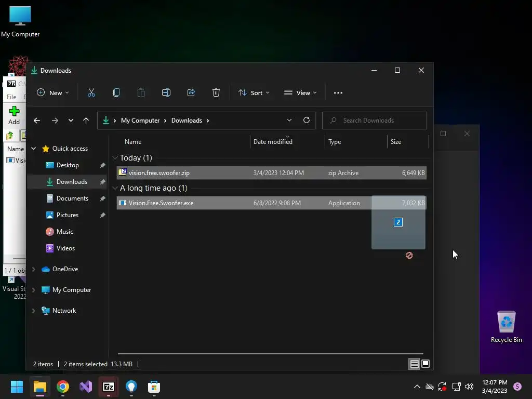The width and height of the screenshot is (532, 399).
Task: Click the Name column in 7-Zip window
Action: click(15, 149)
